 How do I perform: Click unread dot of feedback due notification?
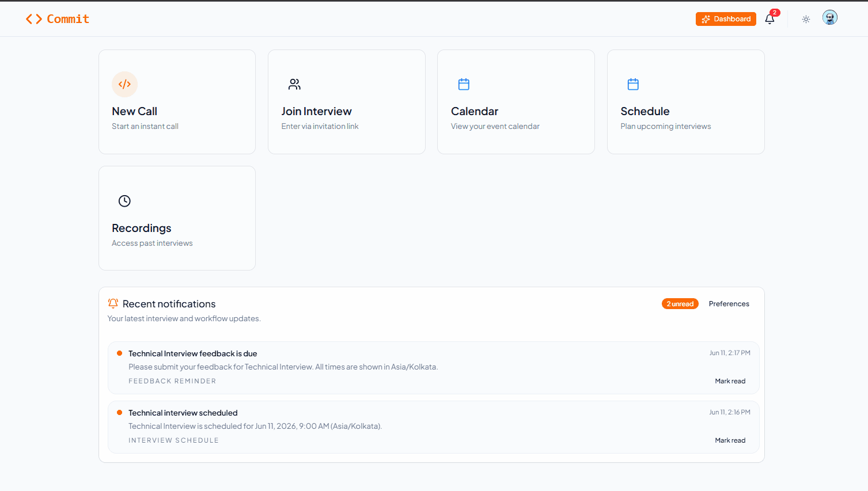click(x=119, y=353)
